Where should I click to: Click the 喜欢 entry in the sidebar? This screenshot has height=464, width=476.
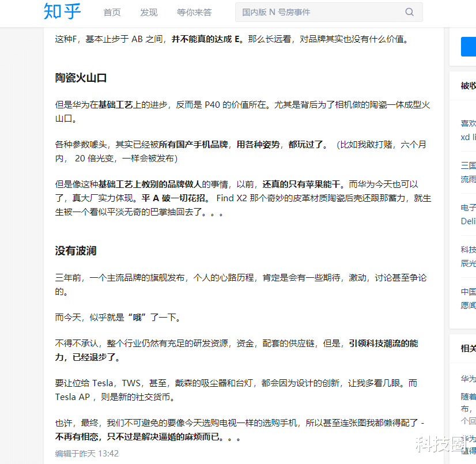point(468,123)
